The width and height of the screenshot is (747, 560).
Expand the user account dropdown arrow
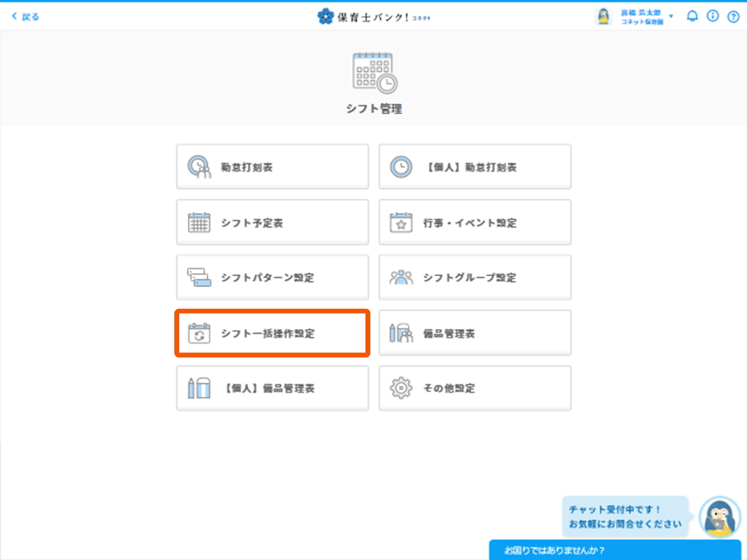pyautogui.click(x=671, y=16)
